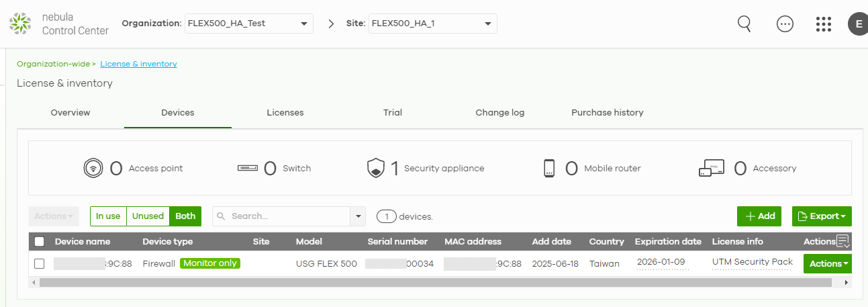
Task: Click the Access point icon
Action: tap(92, 168)
